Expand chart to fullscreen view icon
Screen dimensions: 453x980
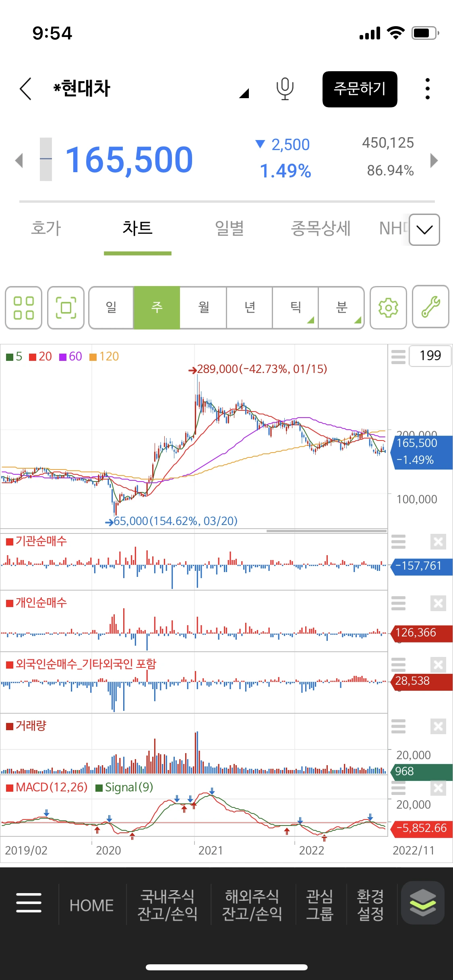(66, 308)
